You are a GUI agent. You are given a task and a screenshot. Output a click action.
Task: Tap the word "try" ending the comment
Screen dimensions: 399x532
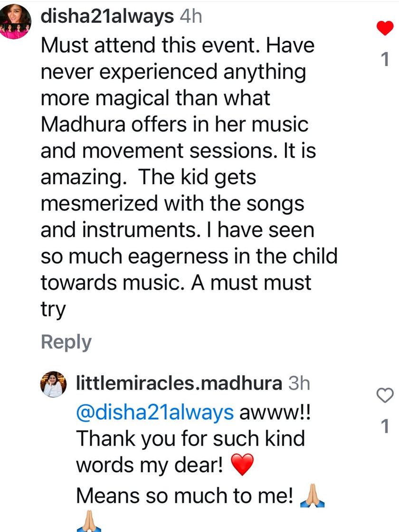point(52,310)
